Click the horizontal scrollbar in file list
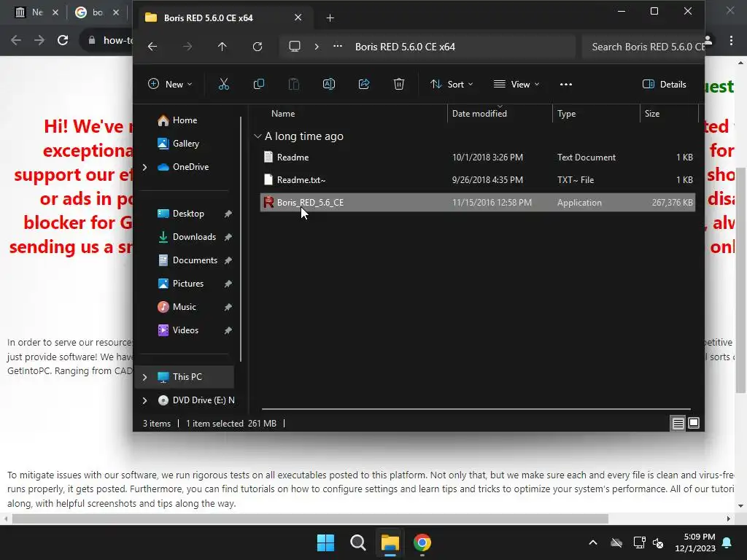 coord(476,409)
